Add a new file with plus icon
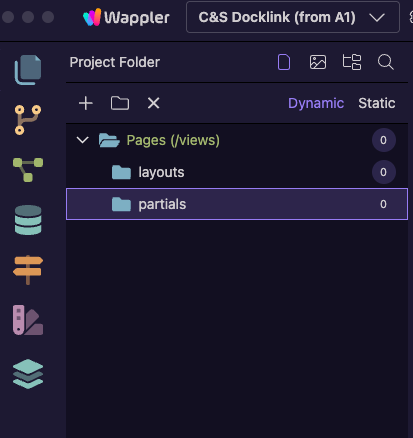 click(x=86, y=103)
